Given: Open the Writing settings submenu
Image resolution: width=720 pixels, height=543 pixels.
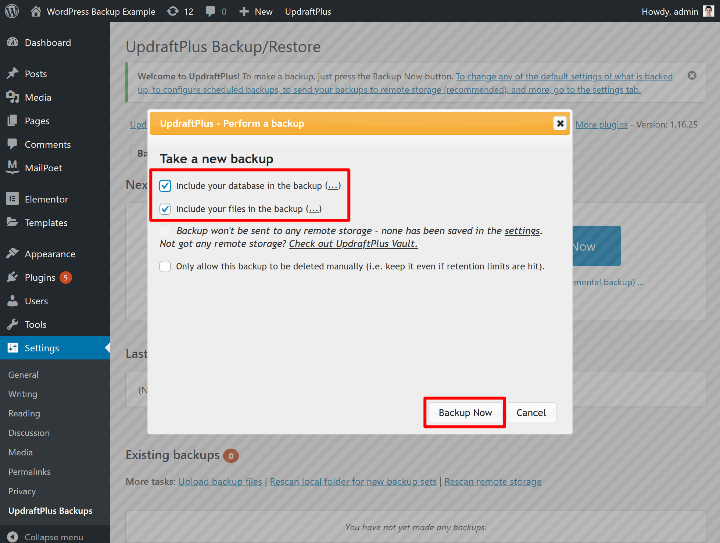Looking at the screenshot, I should (x=23, y=394).
